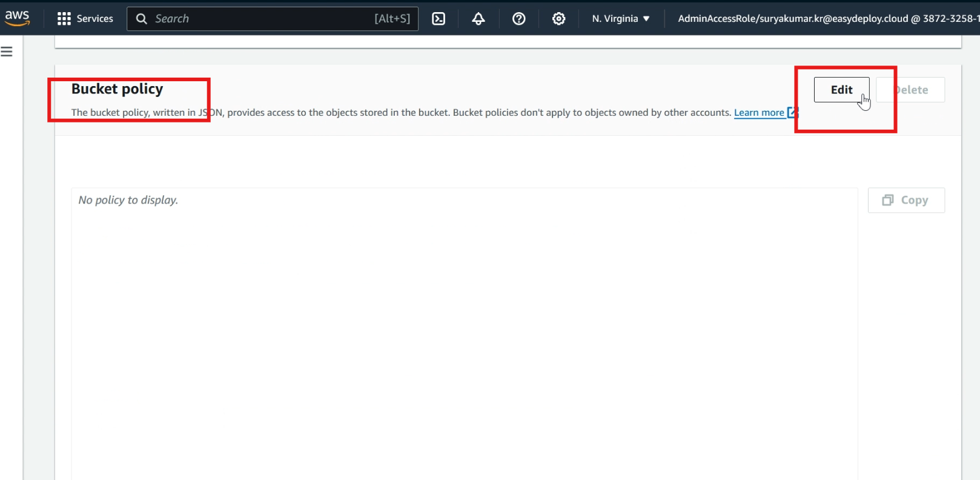Click the Services label in the header
Viewport: 980px width, 480px height.
(x=95, y=19)
